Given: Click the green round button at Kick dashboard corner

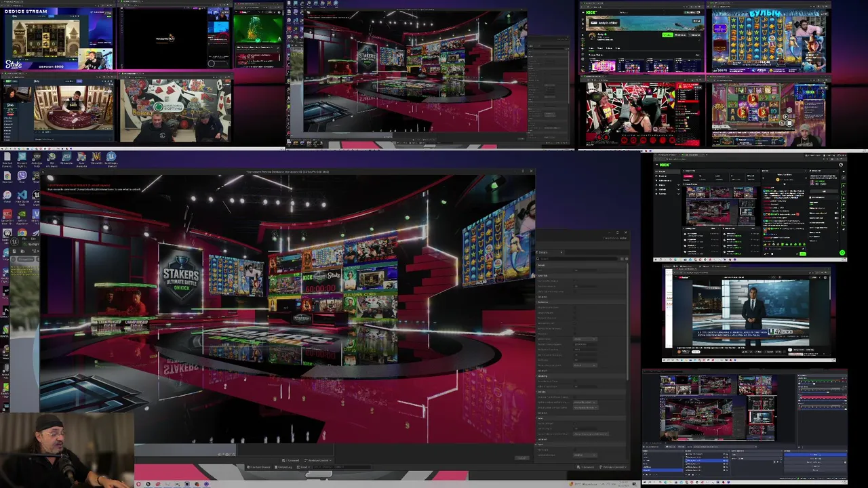Looking at the screenshot, I should tap(842, 253).
